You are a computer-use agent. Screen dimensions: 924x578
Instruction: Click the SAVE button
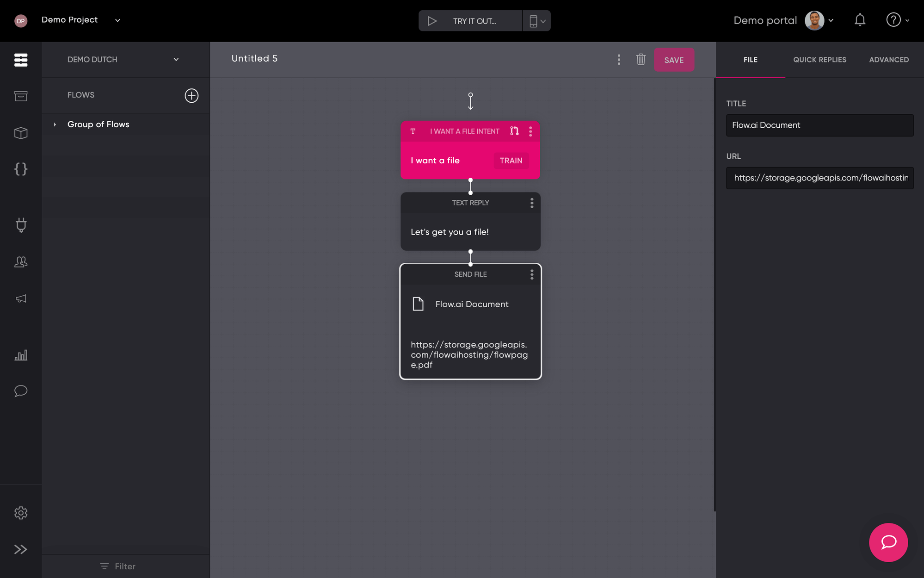click(x=673, y=60)
